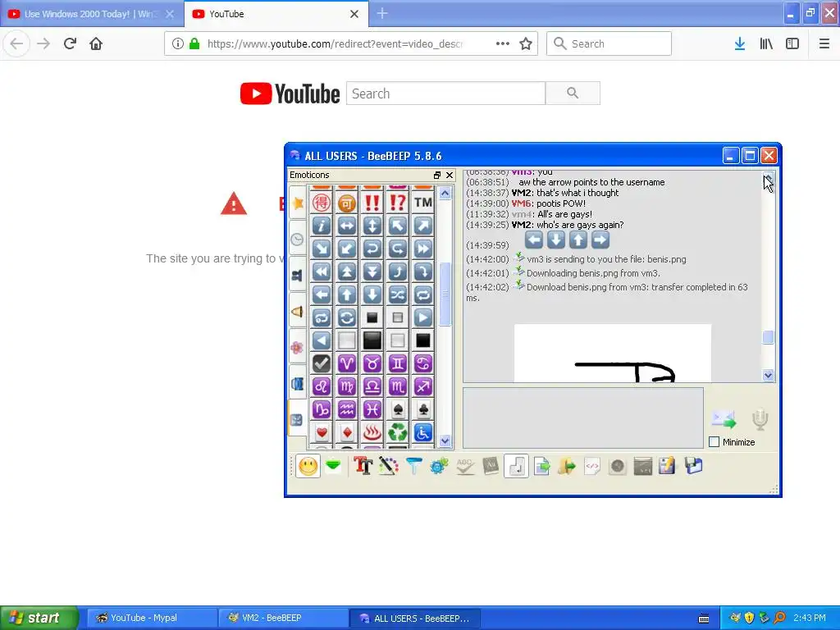Select the bell objects emoticon tab

(x=297, y=312)
